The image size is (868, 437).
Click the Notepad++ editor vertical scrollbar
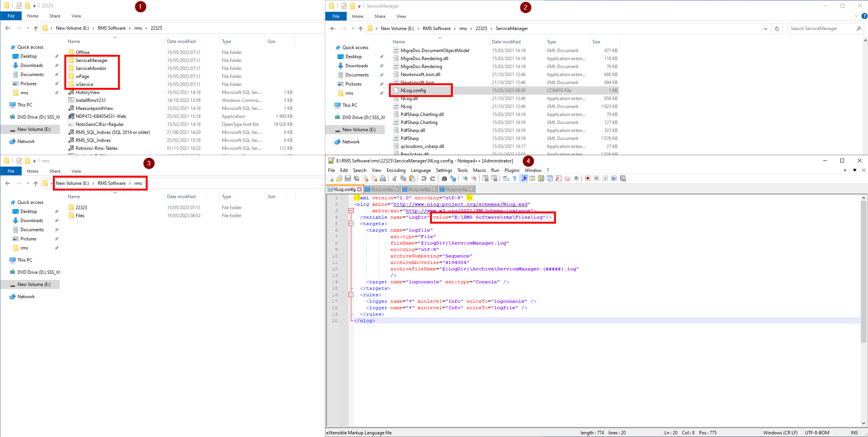(864, 310)
